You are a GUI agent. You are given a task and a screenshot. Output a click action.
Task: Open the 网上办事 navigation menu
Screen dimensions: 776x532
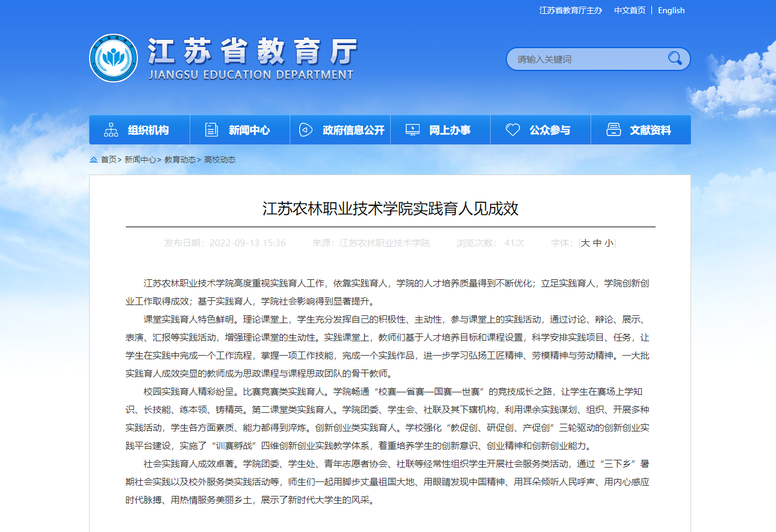(x=450, y=130)
